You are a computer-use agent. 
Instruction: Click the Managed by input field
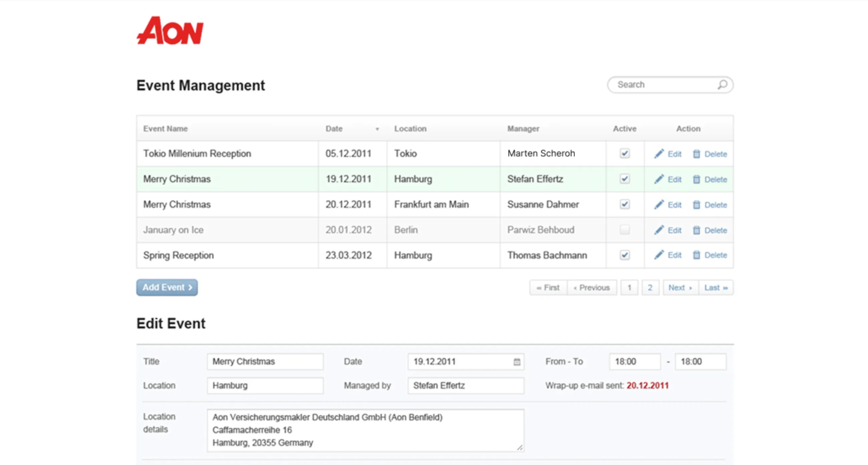coord(466,386)
